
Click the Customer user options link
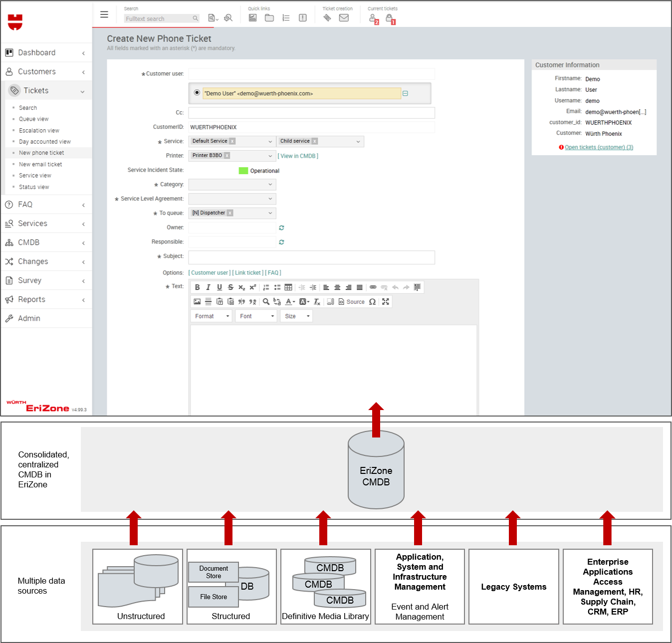coord(210,273)
